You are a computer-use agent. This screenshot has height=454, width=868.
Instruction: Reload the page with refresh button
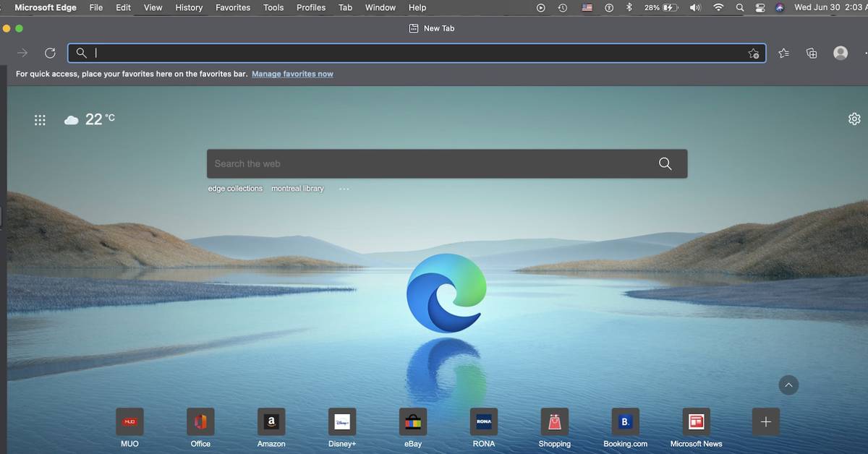pos(50,53)
